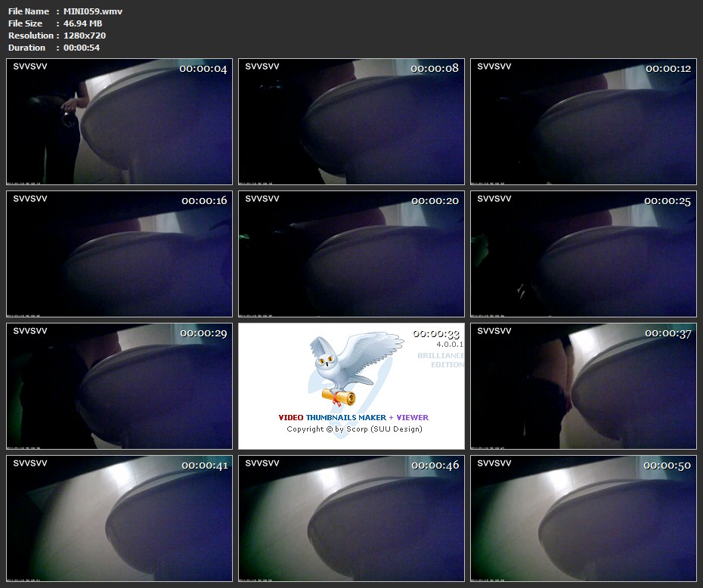Choose the thumbnail stamped 00:00:25
The height and width of the screenshot is (588, 703).
pyautogui.click(x=584, y=254)
